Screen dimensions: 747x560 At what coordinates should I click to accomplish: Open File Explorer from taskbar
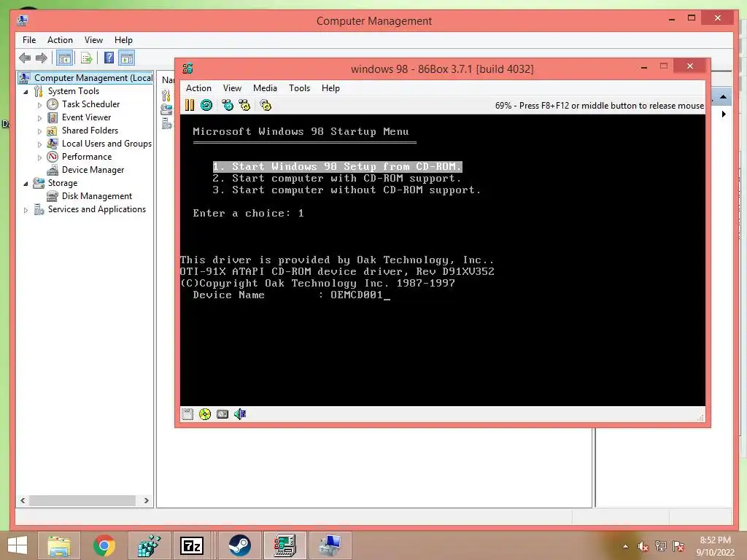point(58,545)
